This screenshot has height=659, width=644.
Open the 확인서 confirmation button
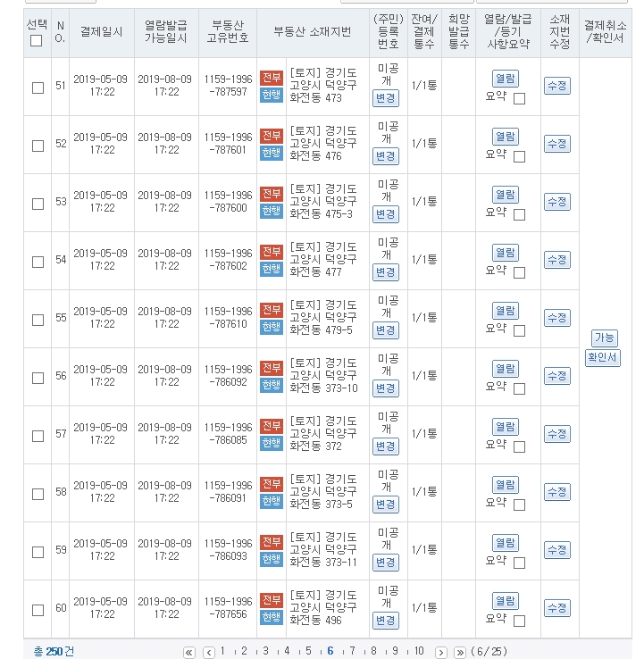[603, 358]
